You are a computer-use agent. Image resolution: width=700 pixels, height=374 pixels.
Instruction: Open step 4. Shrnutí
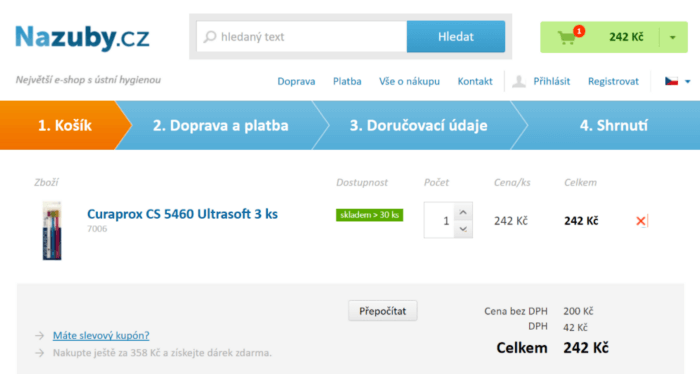coord(613,125)
